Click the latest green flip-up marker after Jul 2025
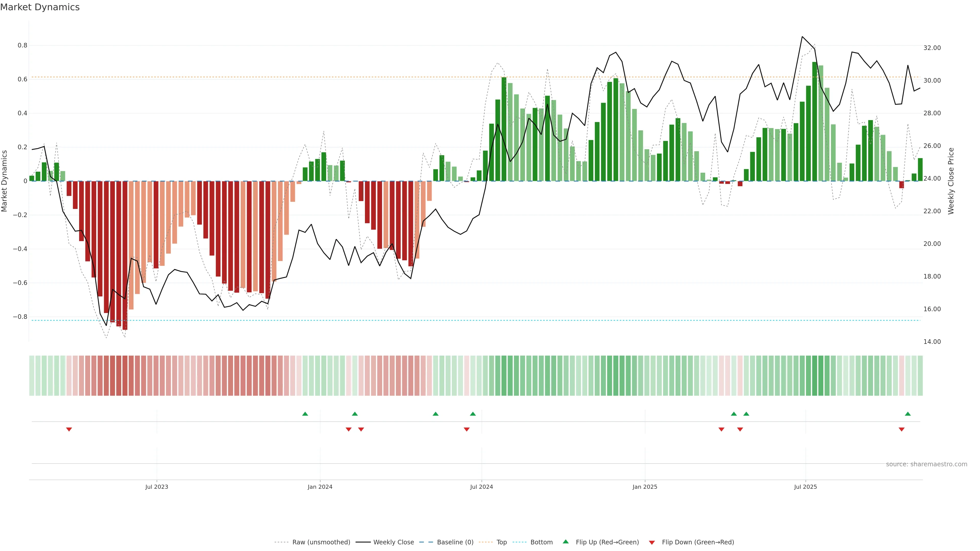 [x=908, y=414]
